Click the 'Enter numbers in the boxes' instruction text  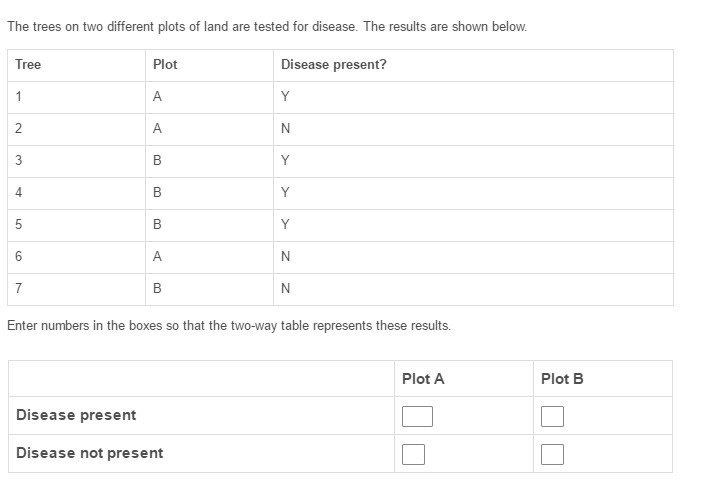coord(229,326)
